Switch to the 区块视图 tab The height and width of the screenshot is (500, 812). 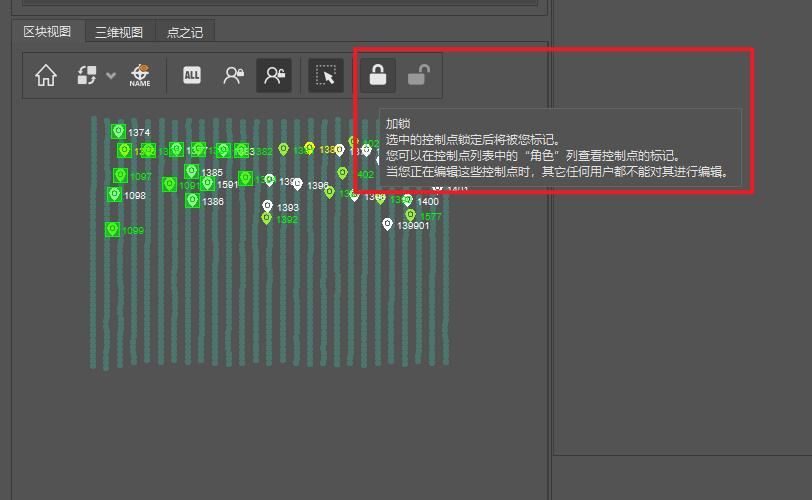coord(47,32)
